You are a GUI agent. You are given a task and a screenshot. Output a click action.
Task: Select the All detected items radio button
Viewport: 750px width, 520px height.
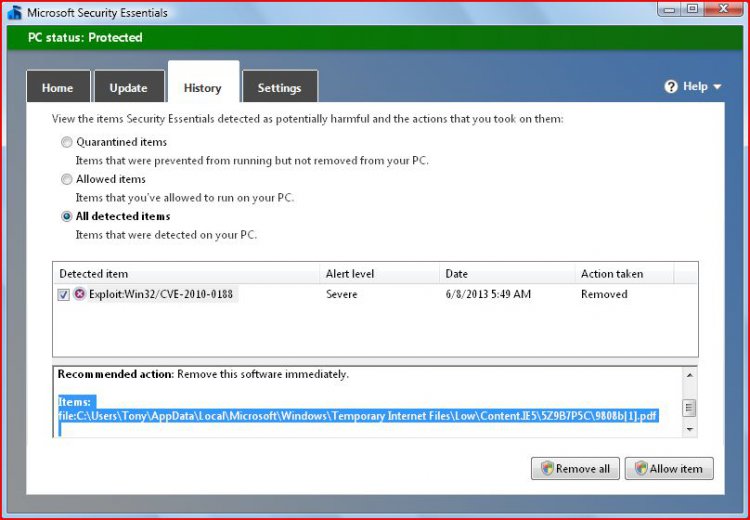[66, 217]
